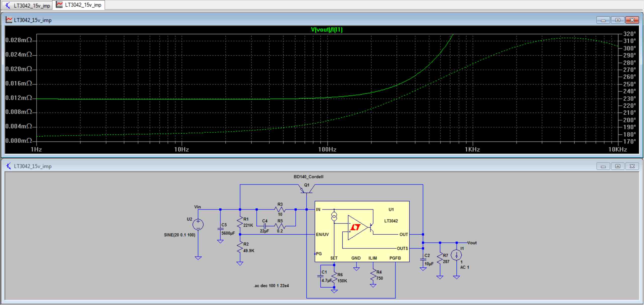
Task: Click the 0.2 value of R5
Action: (280, 231)
